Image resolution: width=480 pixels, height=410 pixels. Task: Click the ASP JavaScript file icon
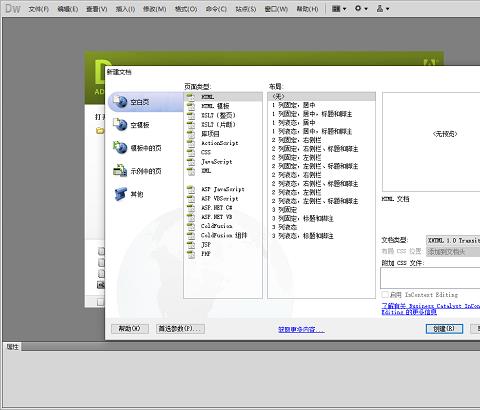pos(191,189)
